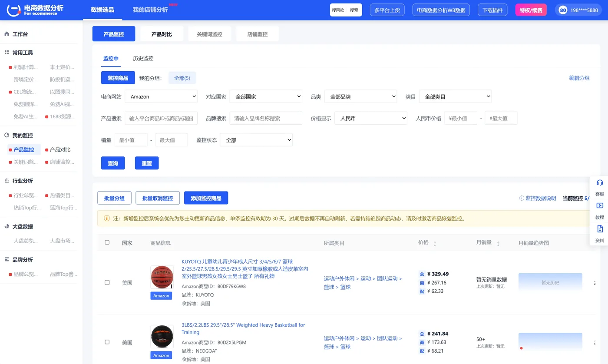Click the 产品搜索 input field

[x=161, y=118]
